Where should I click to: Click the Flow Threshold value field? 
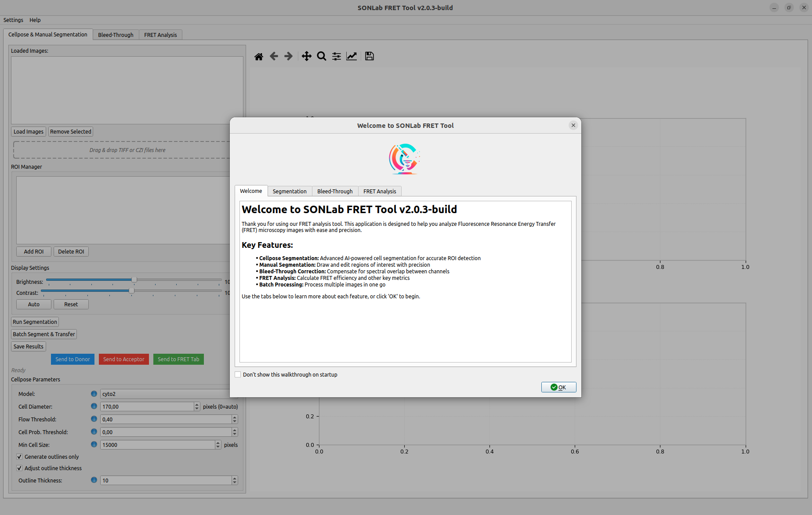pyautogui.click(x=166, y=419)
